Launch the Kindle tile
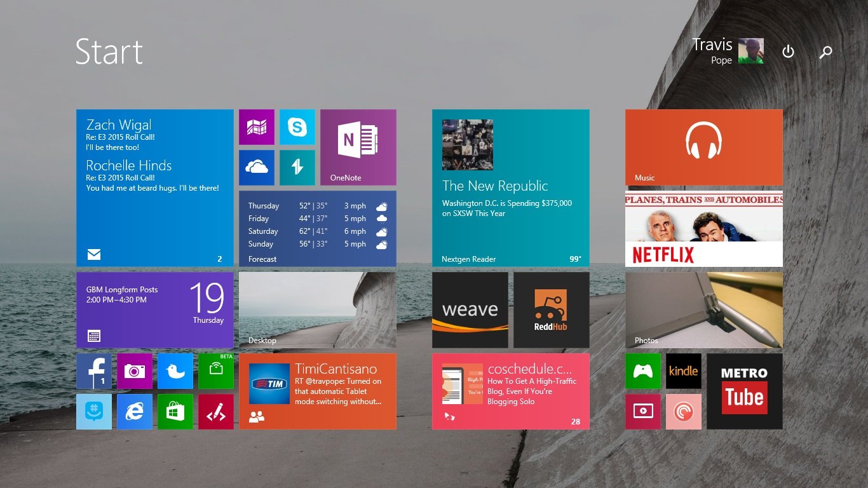 pos(684,371)
